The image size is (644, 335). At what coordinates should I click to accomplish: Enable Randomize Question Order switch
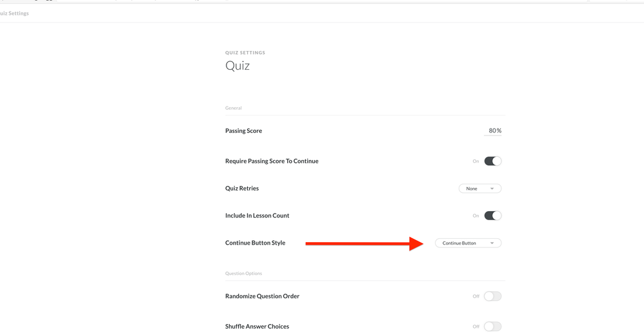tap(492, 296)
